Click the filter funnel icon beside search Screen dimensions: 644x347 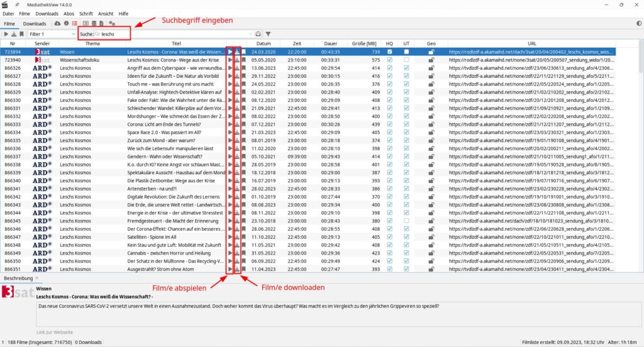click(x=268, y=34)
